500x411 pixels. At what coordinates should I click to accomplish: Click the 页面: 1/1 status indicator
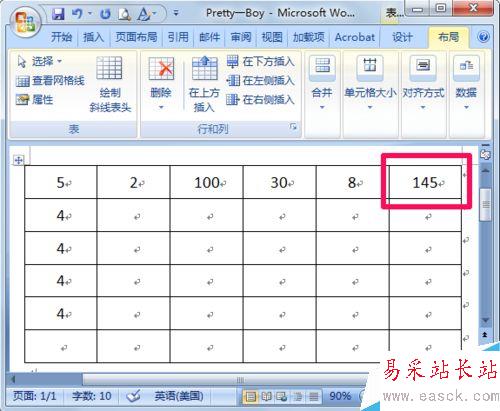[35, 396]
